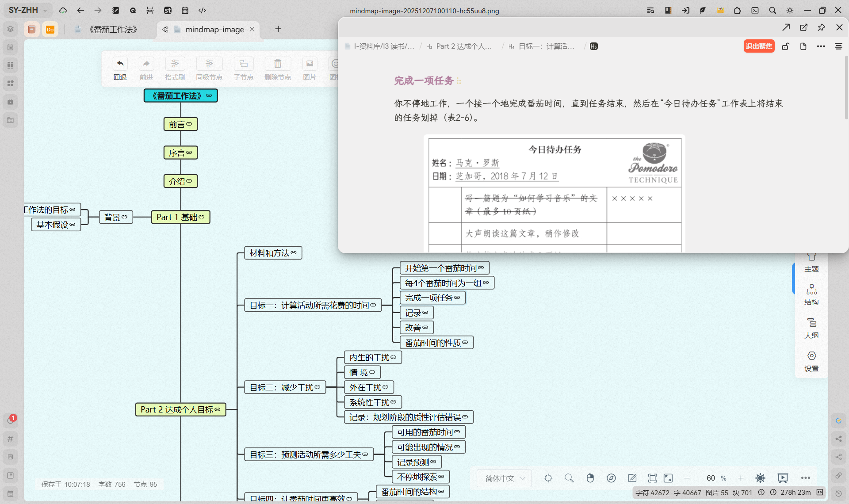Screen dimensions: 849x504
Task: Toggle the dark mode sun icon
Action: (x=760, y=478)
